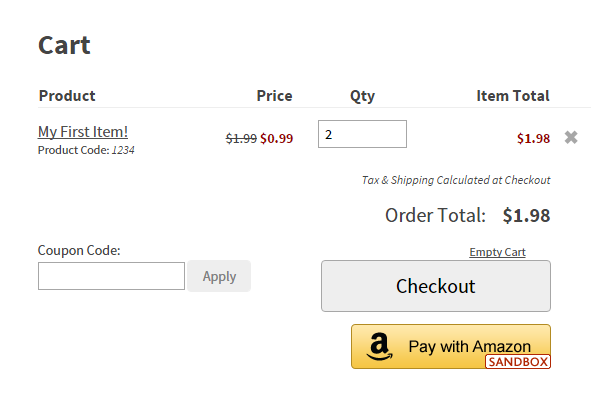Viewport: 610px width, 400px height.
Task: Remove My First Item from cart
Action: coord(571,137)
